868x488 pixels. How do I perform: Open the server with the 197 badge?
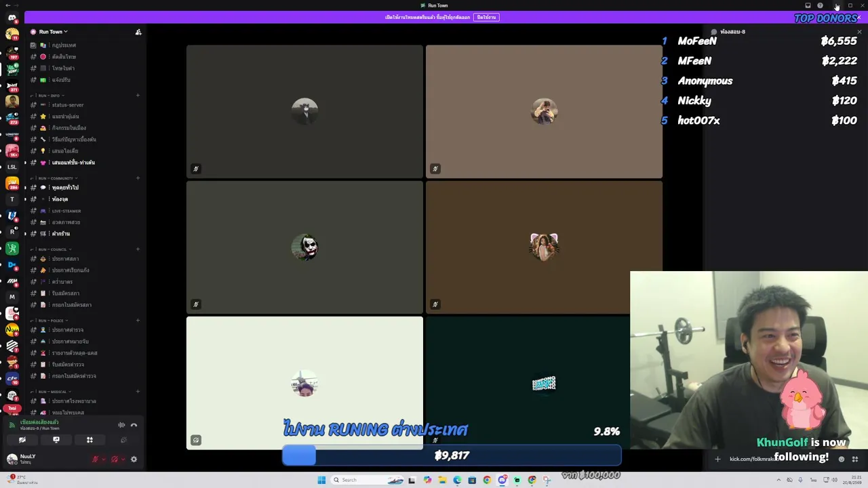12,53
